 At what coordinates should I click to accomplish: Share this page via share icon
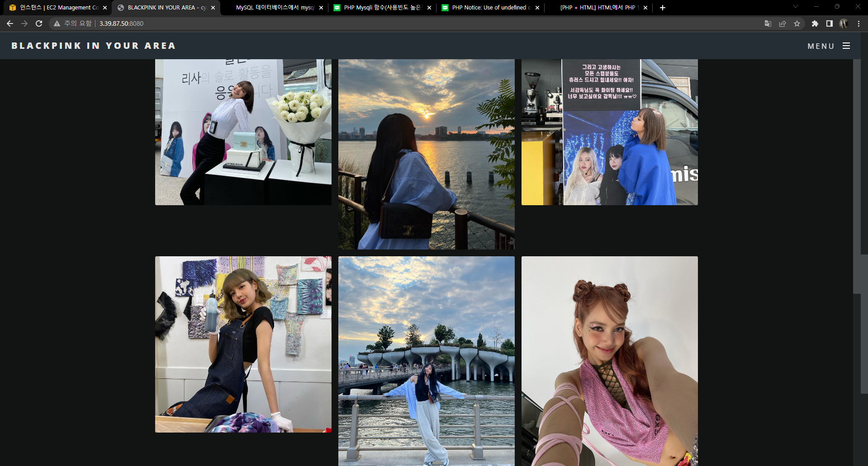coord(783,24)
